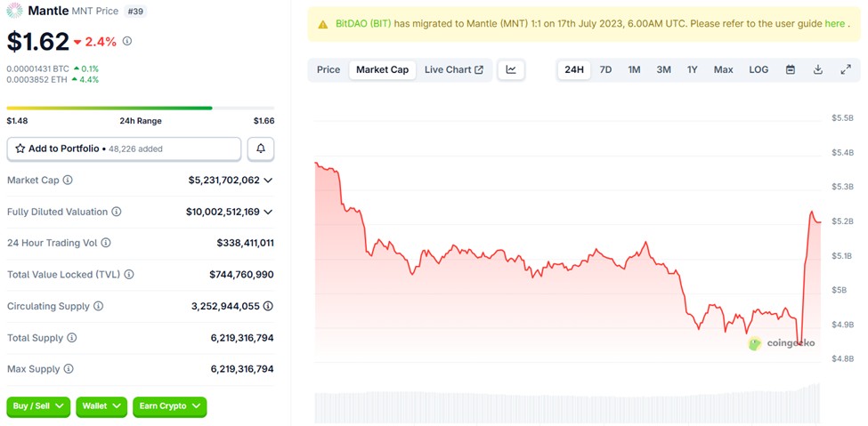
Task: Select the 7D time range
Action: 605,69
